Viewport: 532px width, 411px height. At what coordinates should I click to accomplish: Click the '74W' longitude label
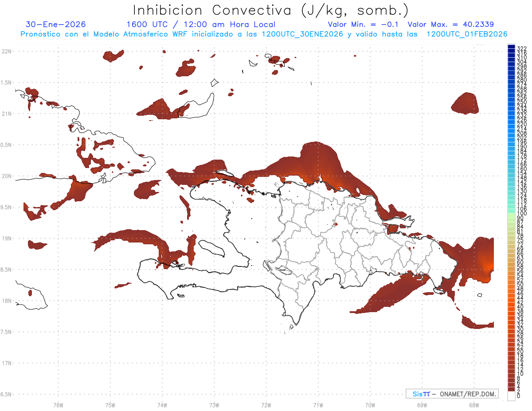coord(162,405)
